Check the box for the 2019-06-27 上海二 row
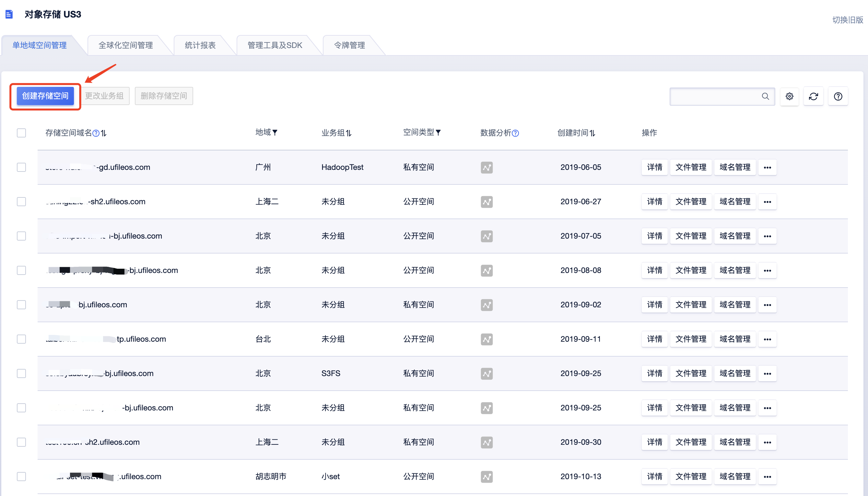 [x=21, y=202]
